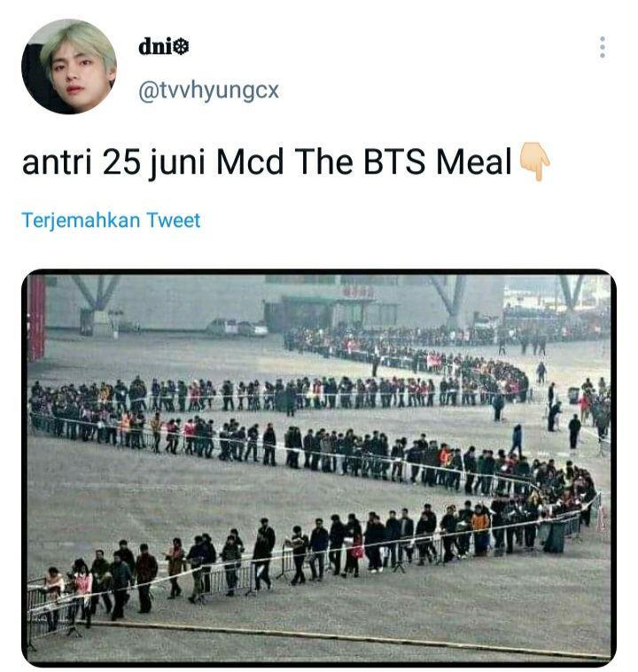The width and height of the screenshot is (638, 672).
Task: Click the snowflake emoji beside dni
Action: 182,47
